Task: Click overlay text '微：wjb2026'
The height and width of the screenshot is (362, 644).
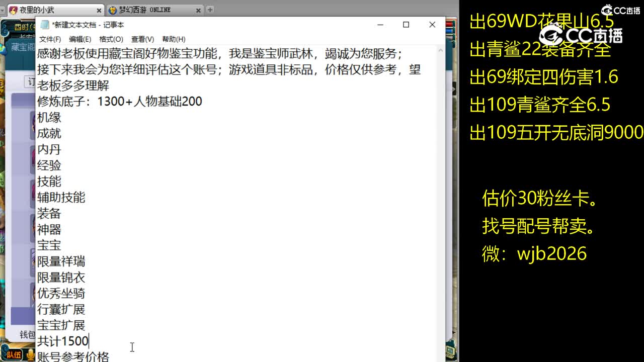Action: point(534,253)
